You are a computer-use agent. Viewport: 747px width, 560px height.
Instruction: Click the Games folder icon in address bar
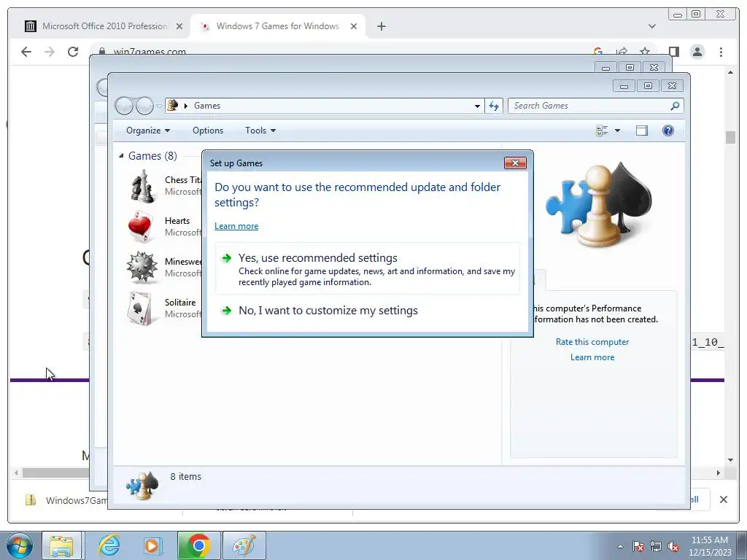173,105
